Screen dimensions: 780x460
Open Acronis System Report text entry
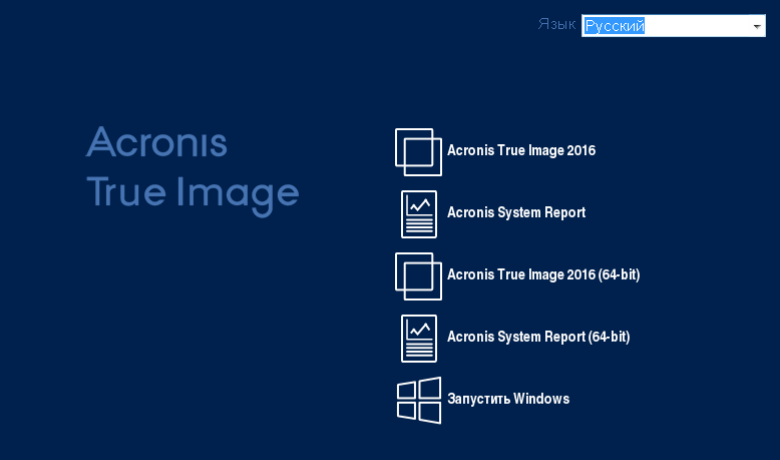click(516, 212)
